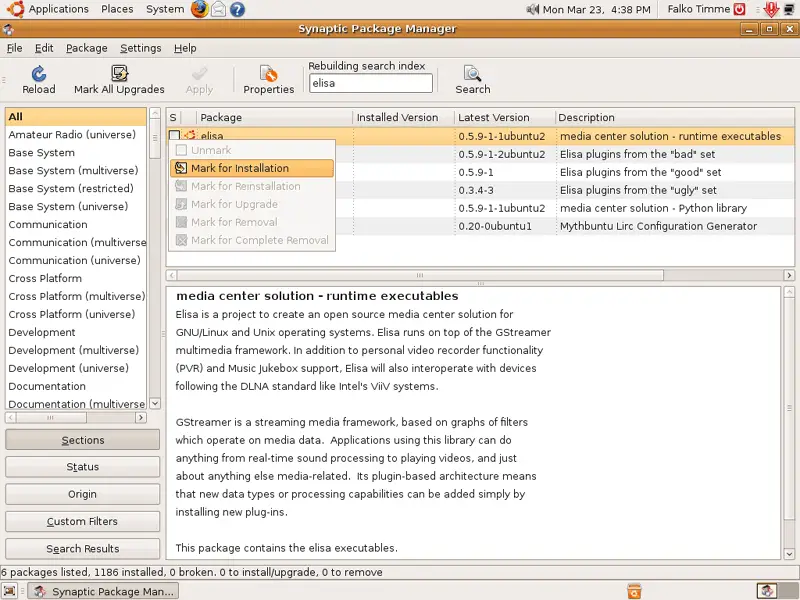Click the Sections filter button

tap(83, 440)
